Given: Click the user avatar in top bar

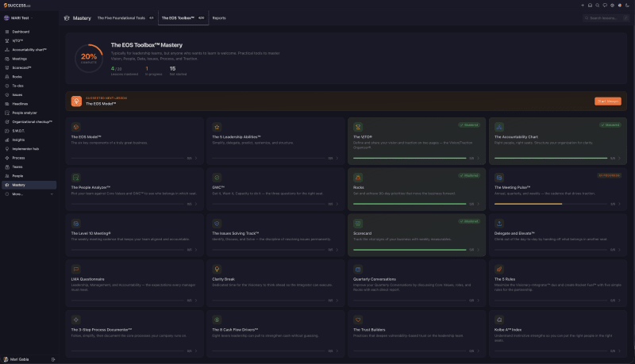Looking at the screenshot, I should tap(620, 6).
